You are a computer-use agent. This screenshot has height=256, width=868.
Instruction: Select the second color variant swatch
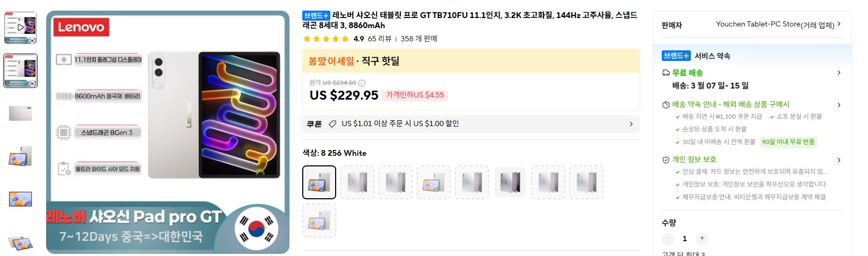(x=357, y=182)
